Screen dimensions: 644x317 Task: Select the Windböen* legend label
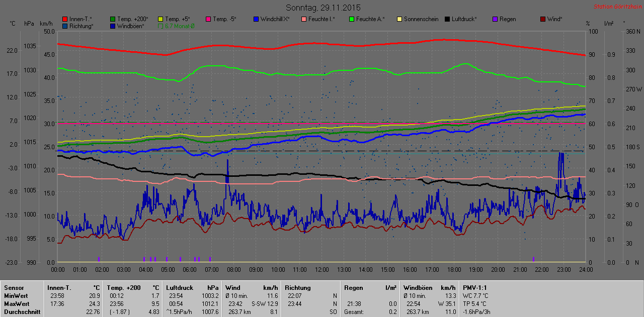[x=131, y=26]
